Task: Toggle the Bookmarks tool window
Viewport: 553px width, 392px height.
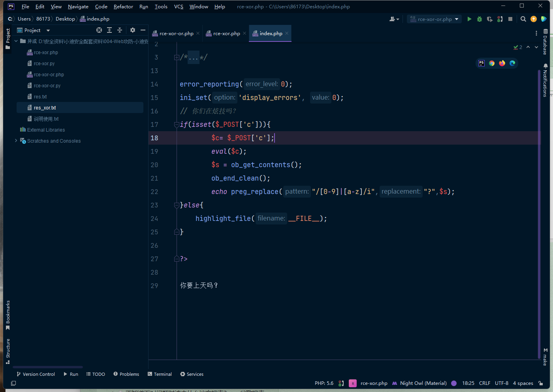Action: (8, 315)
